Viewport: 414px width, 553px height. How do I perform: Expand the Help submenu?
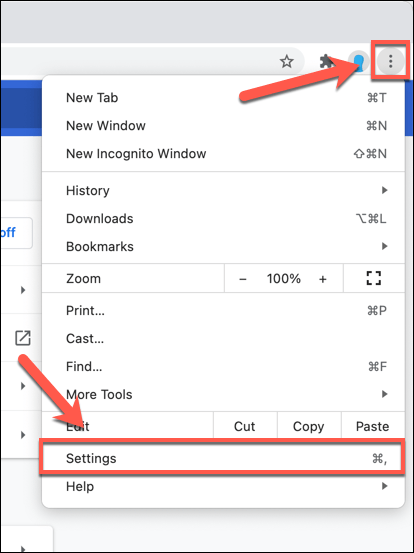223,486
